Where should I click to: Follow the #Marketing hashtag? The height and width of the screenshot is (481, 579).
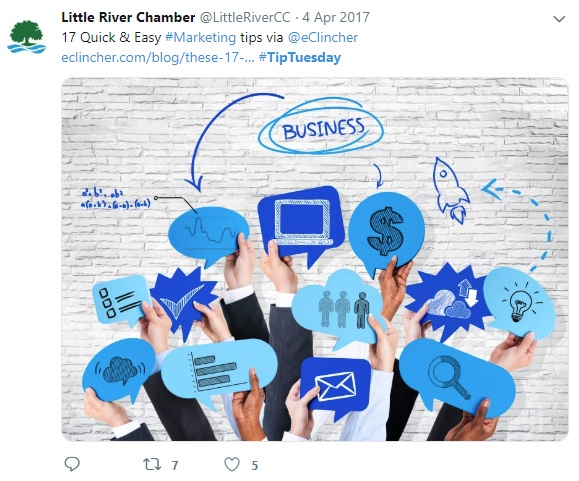coord(201,37)
